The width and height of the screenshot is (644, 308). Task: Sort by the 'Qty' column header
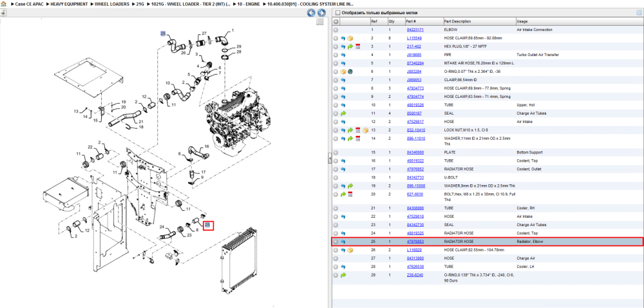click(x=395, y=21)
